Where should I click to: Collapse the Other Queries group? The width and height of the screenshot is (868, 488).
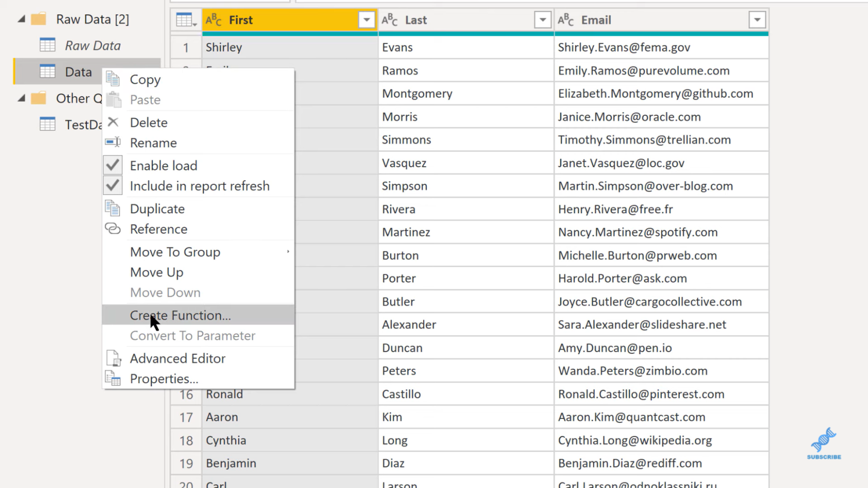21,98
